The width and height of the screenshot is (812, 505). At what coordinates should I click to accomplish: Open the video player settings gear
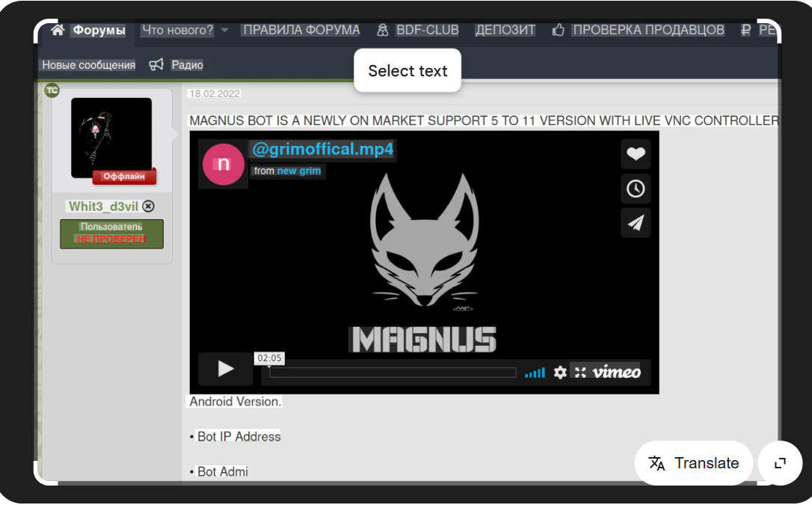559,372
